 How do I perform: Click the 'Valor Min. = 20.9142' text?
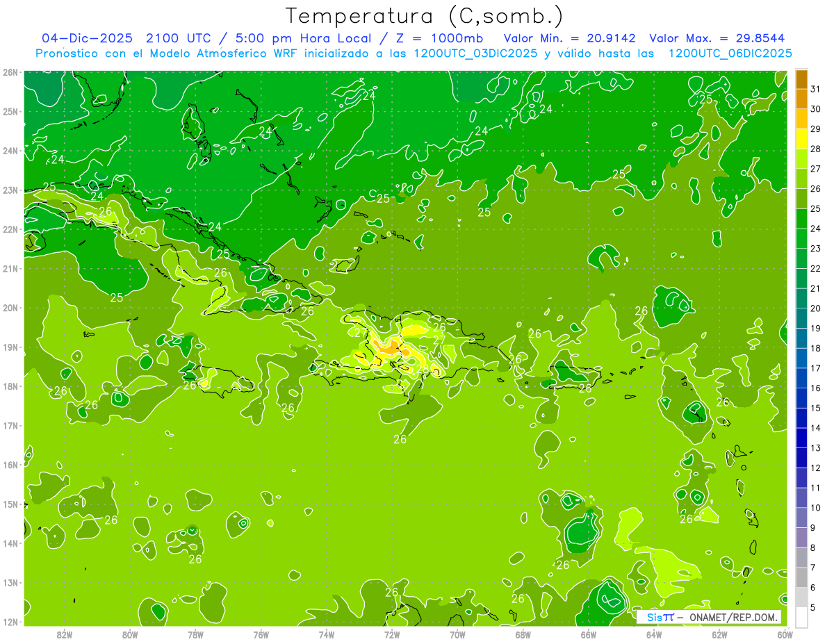[x=571, y=38]
